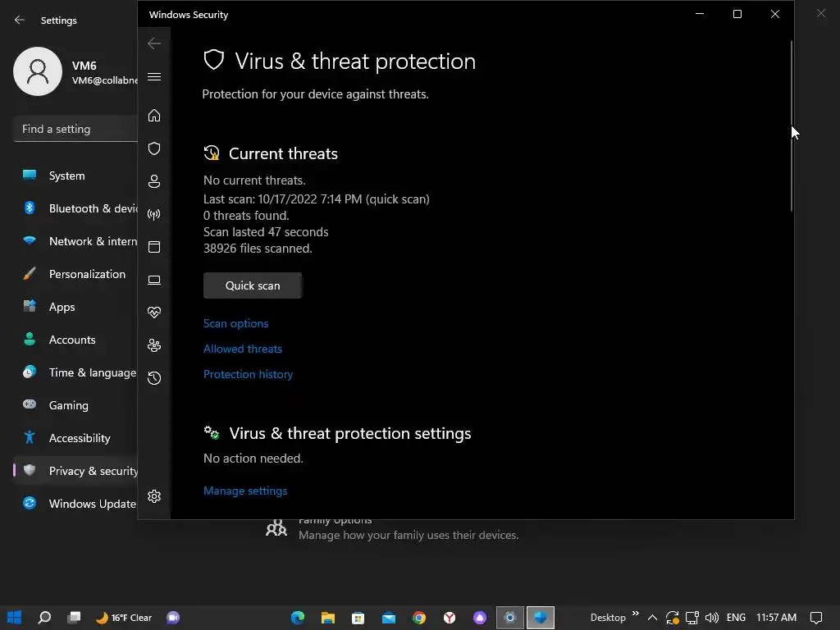Switch to Settings app on taskbar
The image size is (840, 630).
(510, 618)
